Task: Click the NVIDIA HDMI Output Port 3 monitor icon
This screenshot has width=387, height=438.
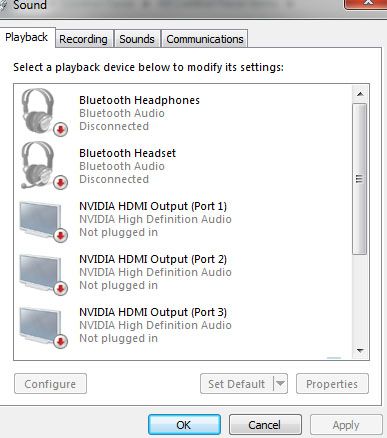Action: 43,327
